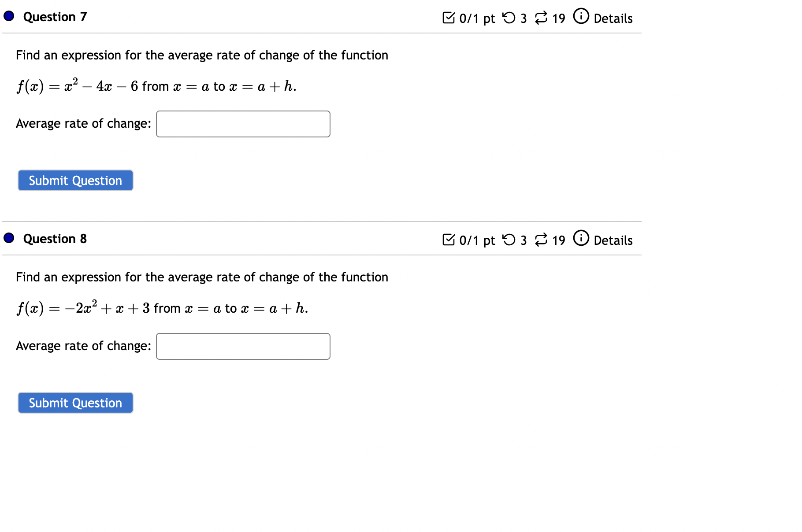Select the Question 7 header
This screenshot has height=532, width=802.
click(55, 16)
